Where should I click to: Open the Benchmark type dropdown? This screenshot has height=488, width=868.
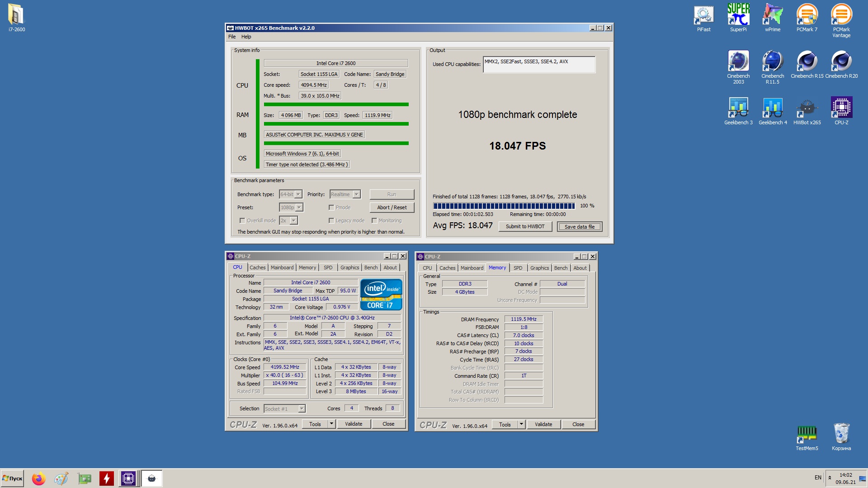click(x=298, y=194)
